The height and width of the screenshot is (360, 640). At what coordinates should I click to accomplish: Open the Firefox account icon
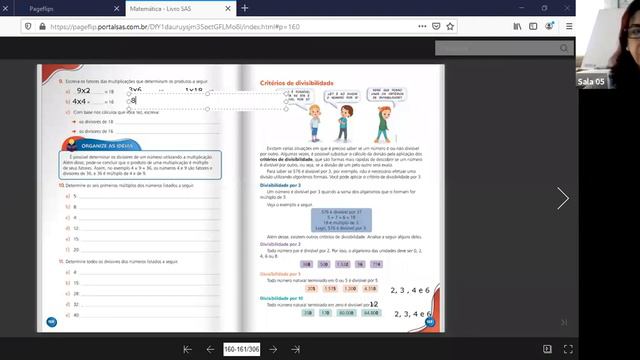coord(549,26)
